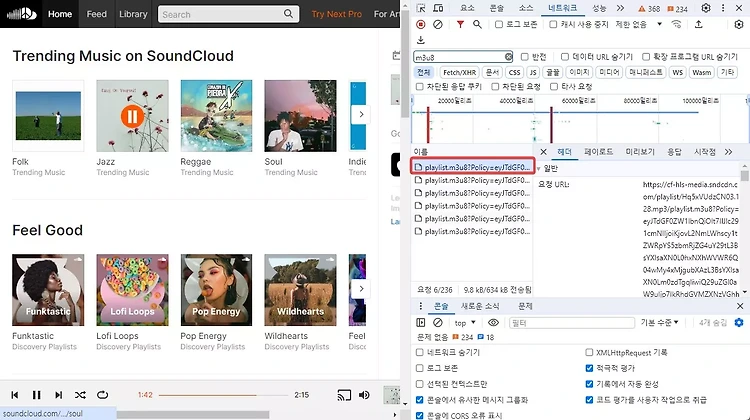The width and height of the screenshot is (750, 420).
Task: Open the 기본 수준 log level dropdown
Action: (x=660, y=323)
